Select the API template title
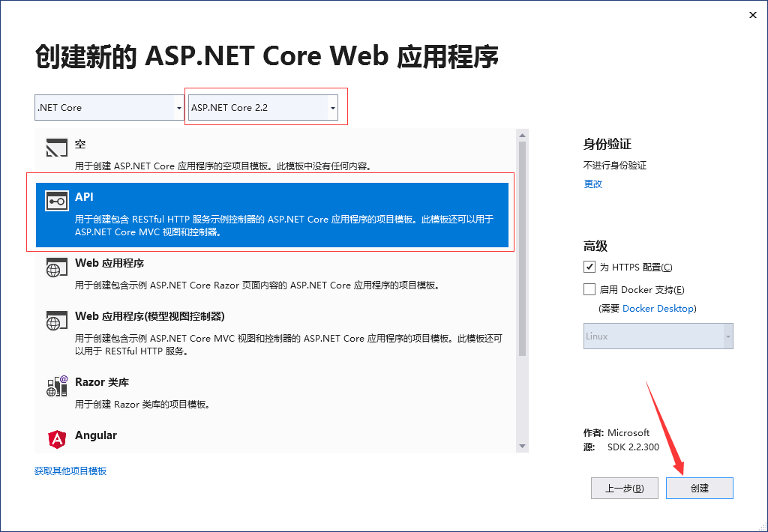 tap(84, 197)
